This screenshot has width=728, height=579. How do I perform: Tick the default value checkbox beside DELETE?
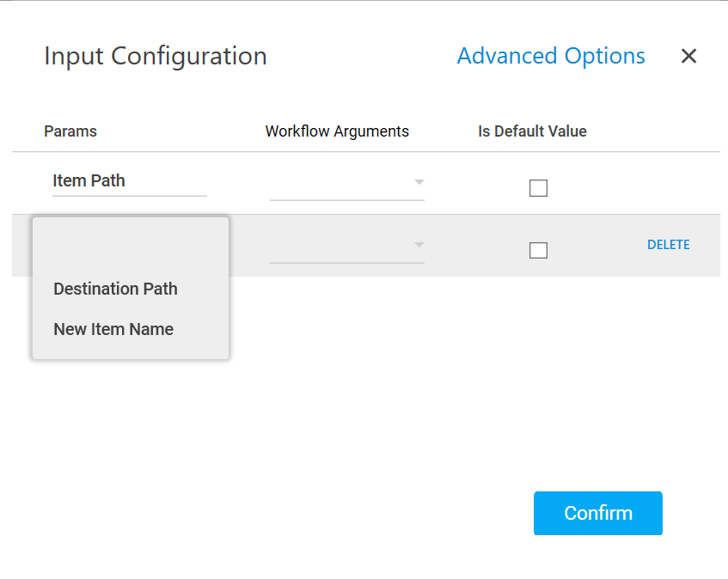(538, 250)
